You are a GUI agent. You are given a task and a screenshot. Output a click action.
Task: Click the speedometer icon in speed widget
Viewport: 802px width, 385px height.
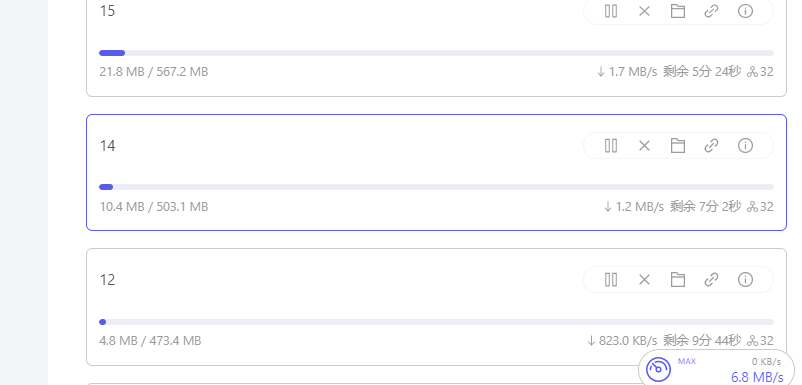(658, 369)
